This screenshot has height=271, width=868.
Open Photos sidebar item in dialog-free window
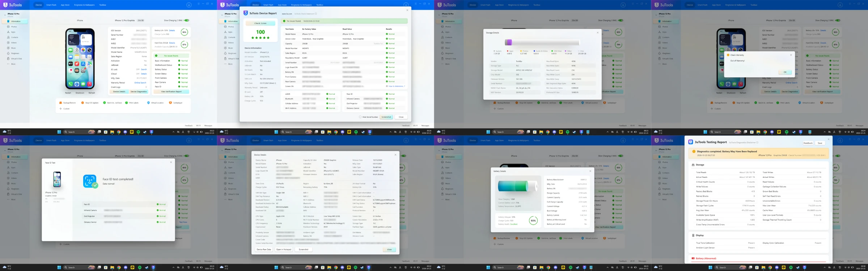(12, 27)
